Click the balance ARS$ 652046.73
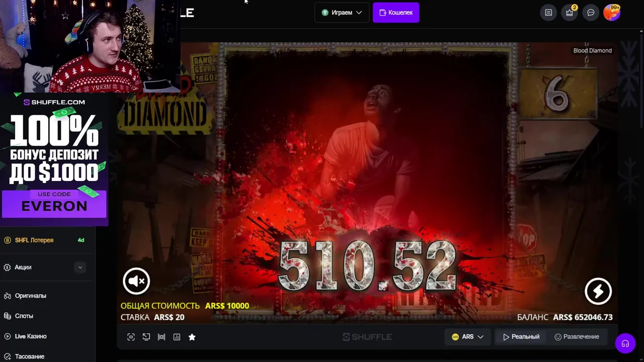This screenshot has height=362, width=644. click(583, 317)
